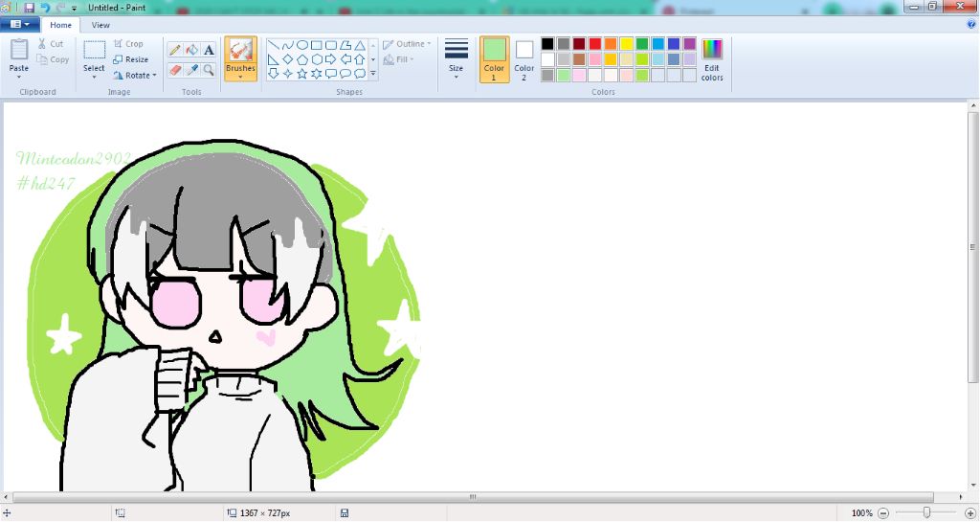This screenshot has height=522, width=980.
Task: Pick the yellow color swatch
Action: click(x=626, y=44)
